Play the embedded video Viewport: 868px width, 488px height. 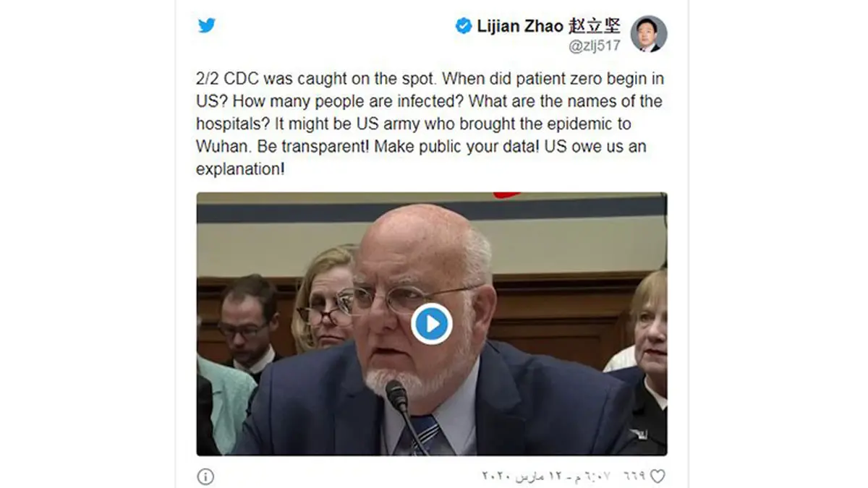[432, 323]
